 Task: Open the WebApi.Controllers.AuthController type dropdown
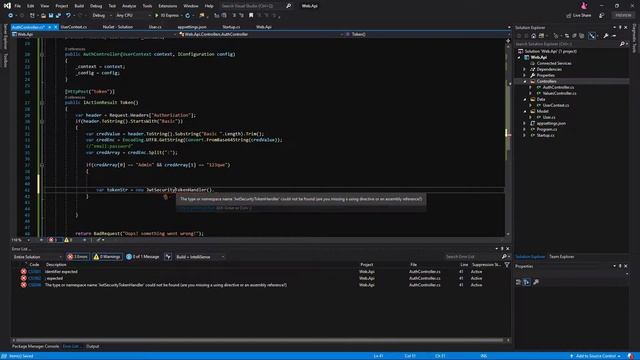click(x=261, y=34)
